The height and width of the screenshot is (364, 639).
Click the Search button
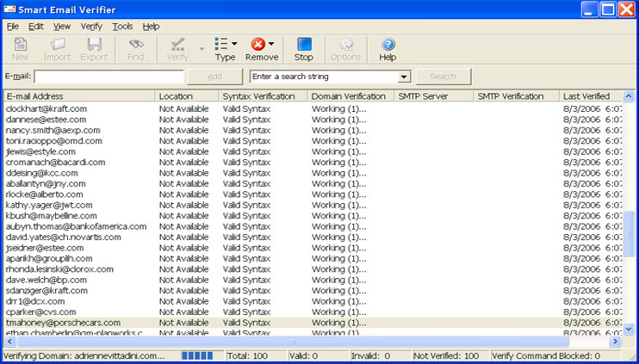[443, 77]
